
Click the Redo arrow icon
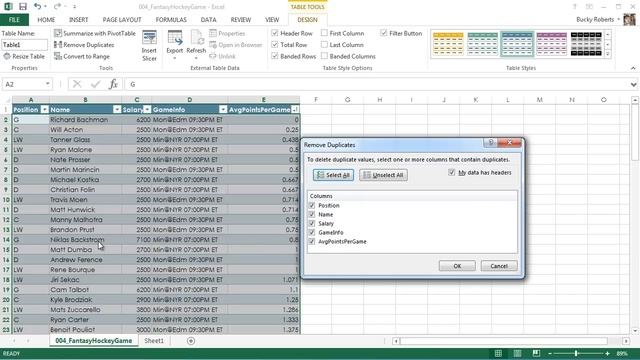coord(57,7)
